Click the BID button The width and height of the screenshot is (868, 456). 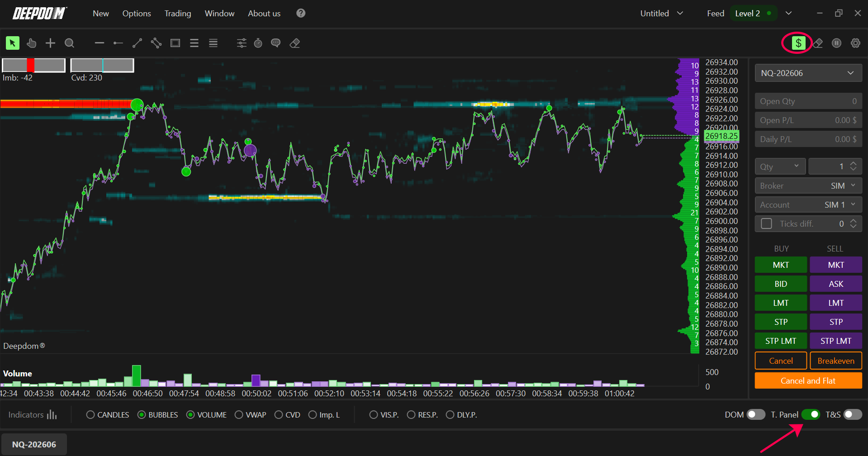(781, 284)
